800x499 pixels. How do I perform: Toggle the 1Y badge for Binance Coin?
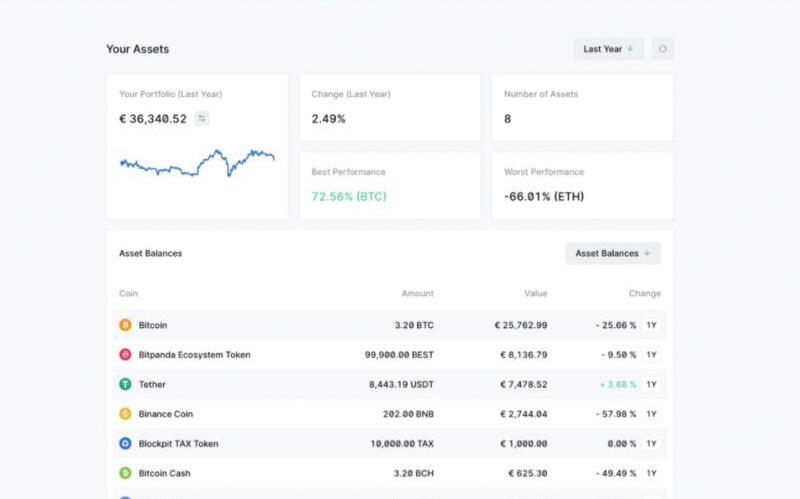(x=651, y=414)
